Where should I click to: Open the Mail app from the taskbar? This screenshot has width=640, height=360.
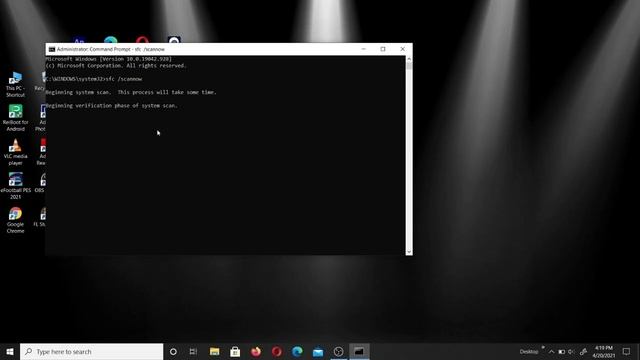[318, 351]
